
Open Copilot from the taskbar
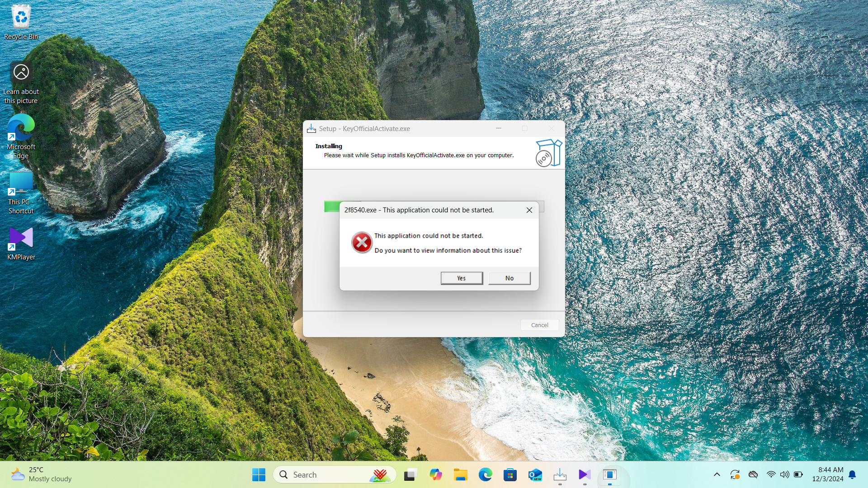coord(435,475)
